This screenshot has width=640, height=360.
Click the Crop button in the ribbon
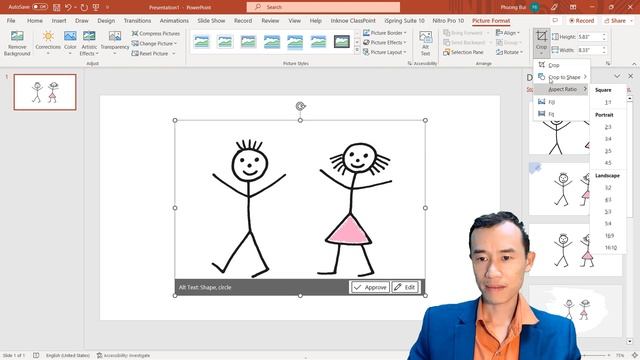(541, 42)
